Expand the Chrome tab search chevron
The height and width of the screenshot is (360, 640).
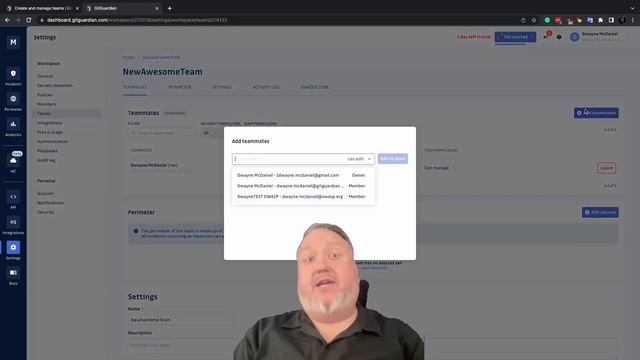click(x=632, y=8)
